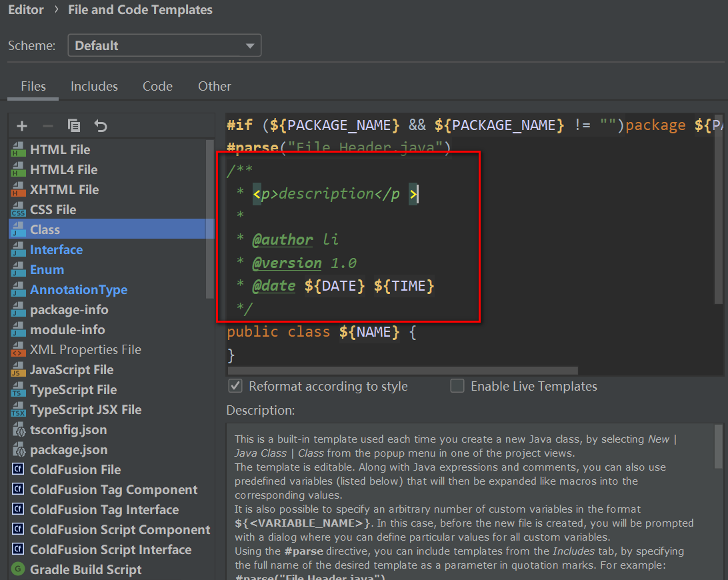This screenshot has height=580, width=728.
Task: Click the minus remove template icon
Action: point(48,126)
